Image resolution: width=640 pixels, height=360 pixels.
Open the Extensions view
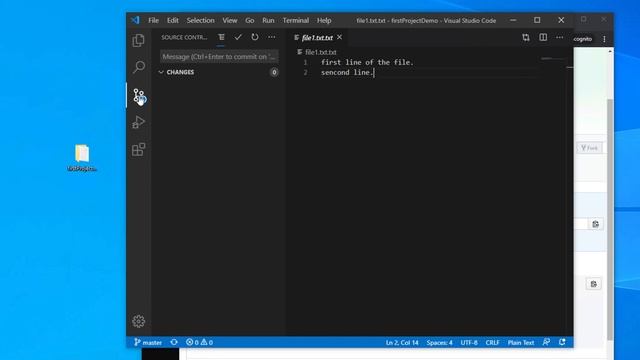(138, 149)
